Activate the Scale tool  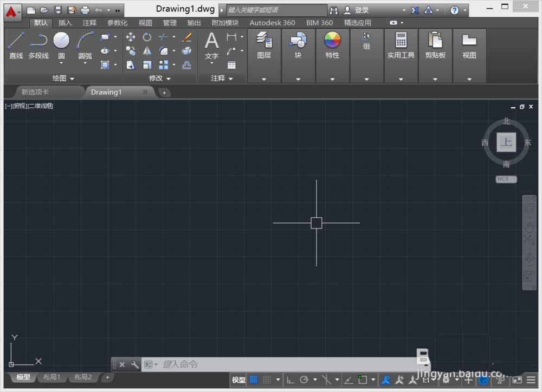pos(147,64)
